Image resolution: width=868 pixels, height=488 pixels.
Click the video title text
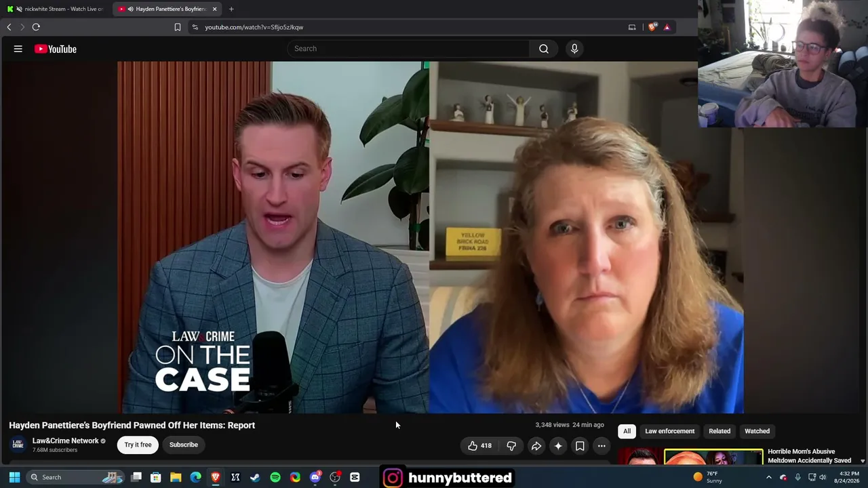132,425
